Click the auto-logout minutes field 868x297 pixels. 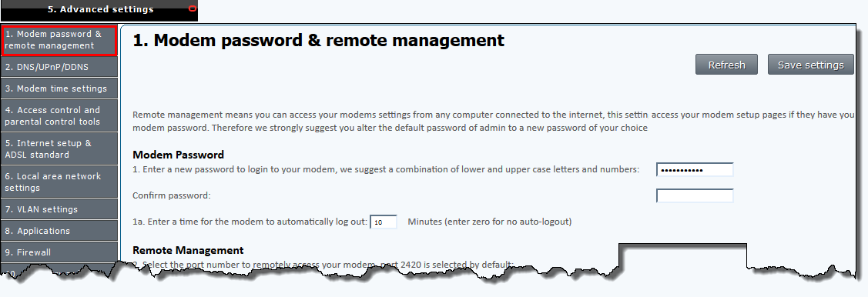tap(383, 222)
